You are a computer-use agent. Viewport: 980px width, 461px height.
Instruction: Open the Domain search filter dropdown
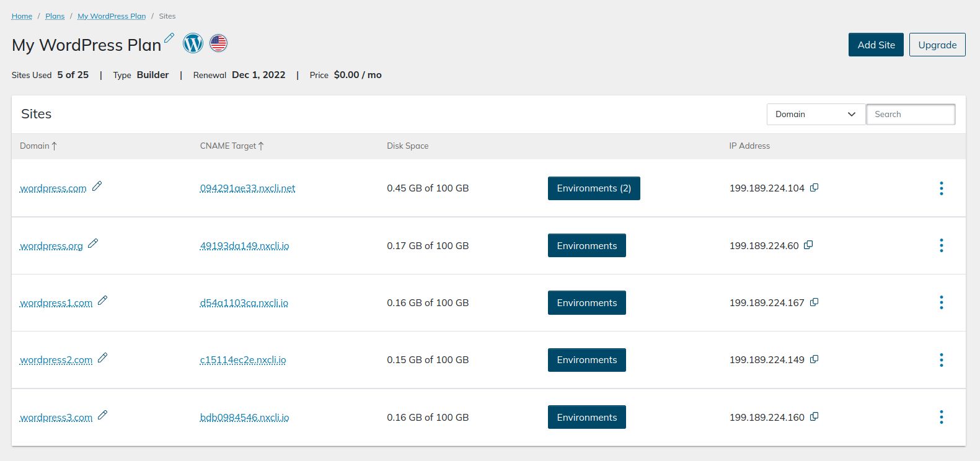pos(816,114)
